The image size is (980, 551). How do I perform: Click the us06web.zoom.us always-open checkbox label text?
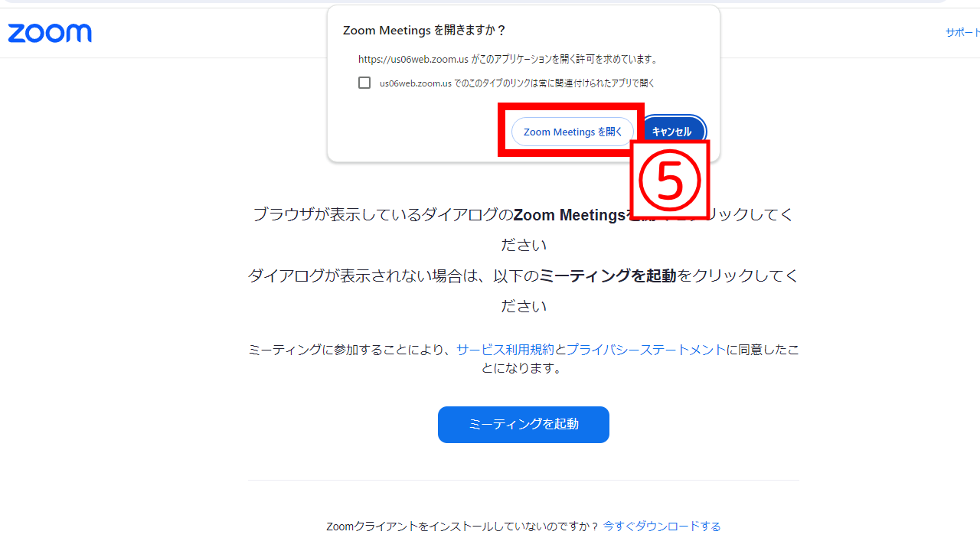point(517,83)
